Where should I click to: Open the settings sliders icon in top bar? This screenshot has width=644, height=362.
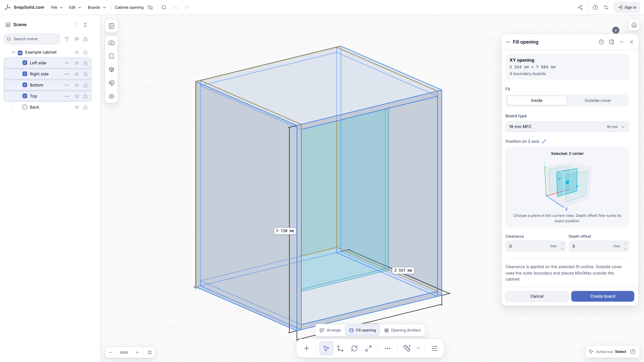coord(606,8)
